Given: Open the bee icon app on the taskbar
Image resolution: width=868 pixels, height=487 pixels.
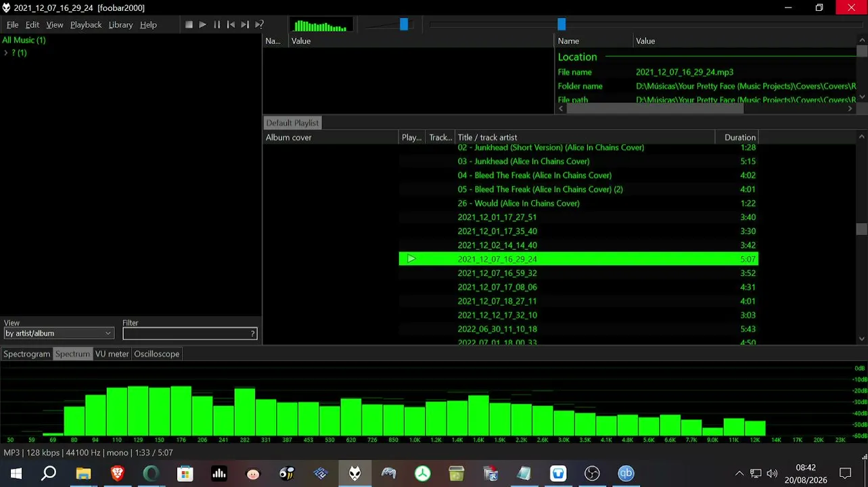Looking at the screenshot, I should [x=287, y=473].
